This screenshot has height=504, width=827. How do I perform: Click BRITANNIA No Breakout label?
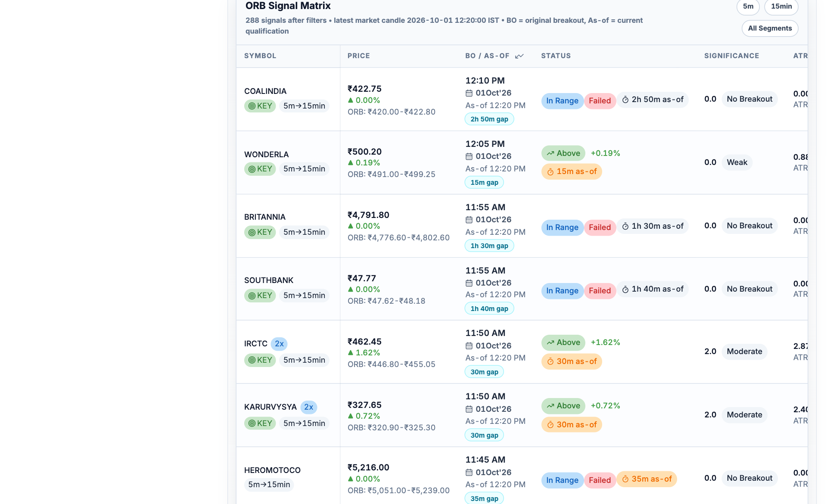749,226
